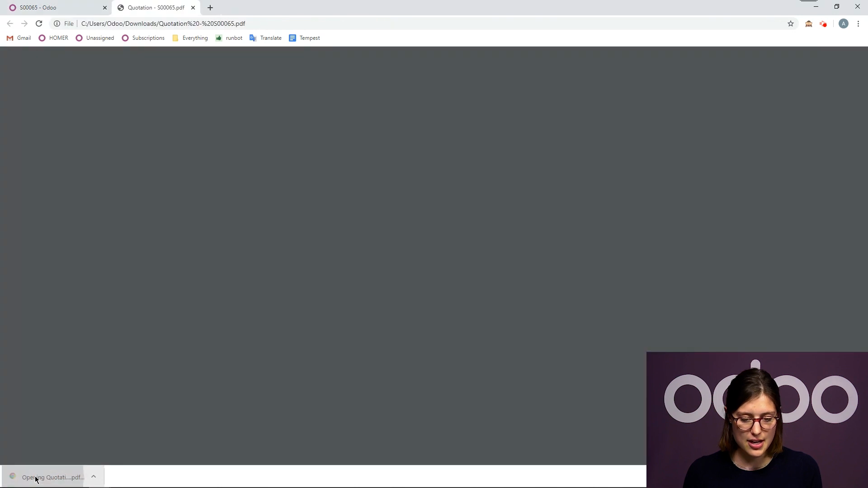Open the Subscriptions bookmark
The image size is (868, 488).
pos(143,38)
